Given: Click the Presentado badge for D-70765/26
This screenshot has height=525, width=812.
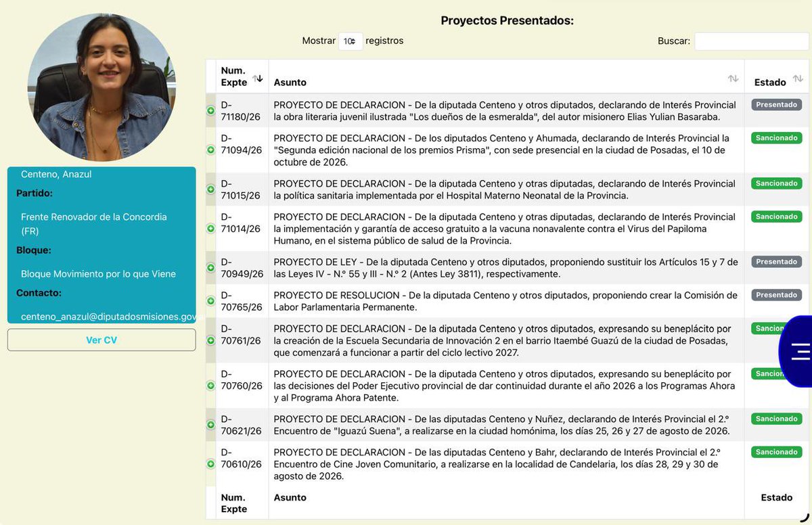Looking at the screenshot, I should coord(776,295).
